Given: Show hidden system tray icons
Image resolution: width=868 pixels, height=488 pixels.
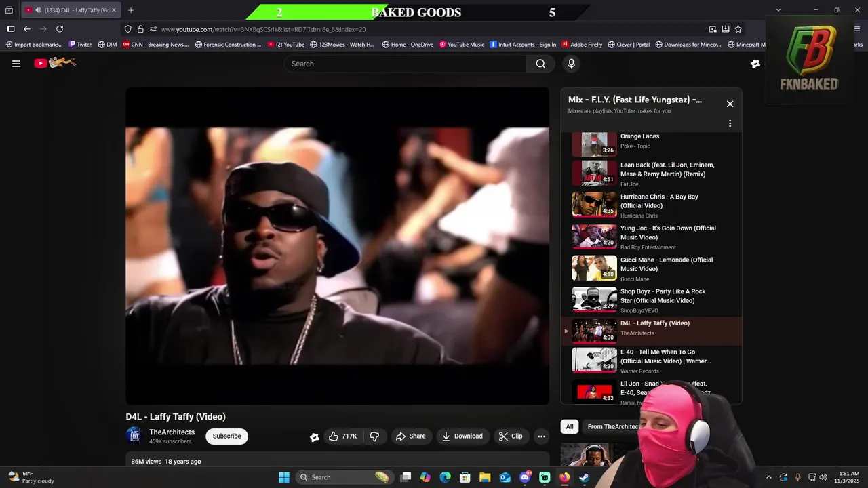Looking at the screenshot, I should click(x=768, y=477).
